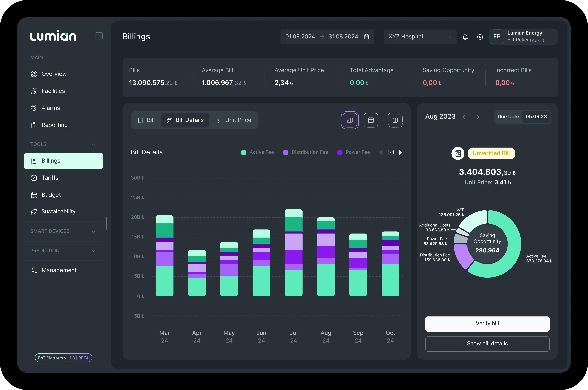The width and height of the screenshot is (588, 390).
Task: Collapse the TOOLS section
Action: [x=93, y=144]
